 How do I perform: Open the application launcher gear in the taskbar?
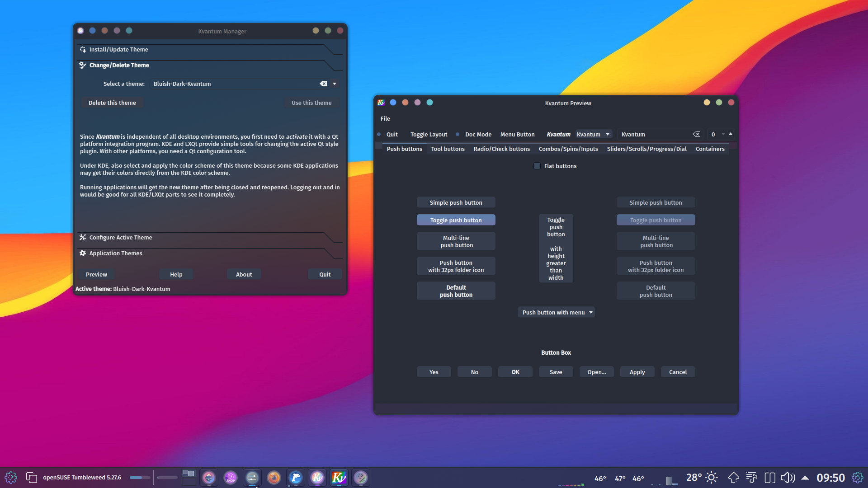click(11, 478)
